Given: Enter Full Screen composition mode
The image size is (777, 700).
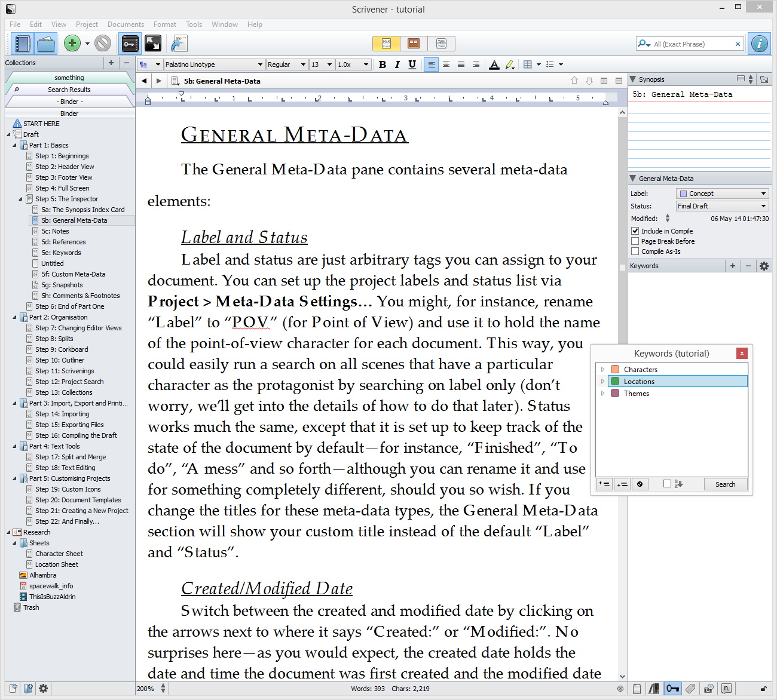Looking at the screenshot, I should click(153, 43).
